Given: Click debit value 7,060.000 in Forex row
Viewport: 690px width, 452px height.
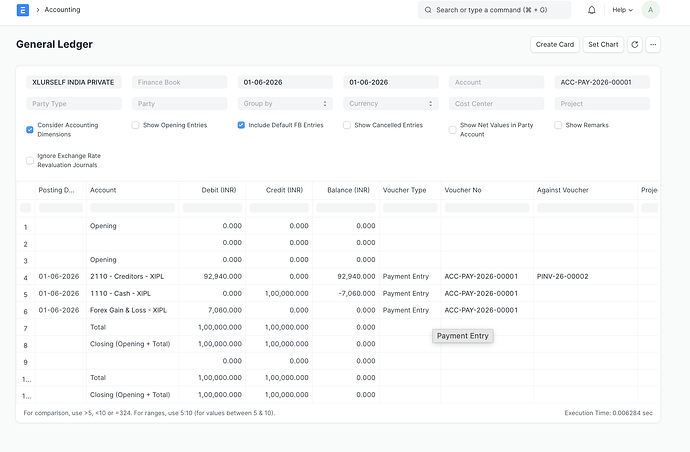Looking at the screenshot, I should click(225, 310).
